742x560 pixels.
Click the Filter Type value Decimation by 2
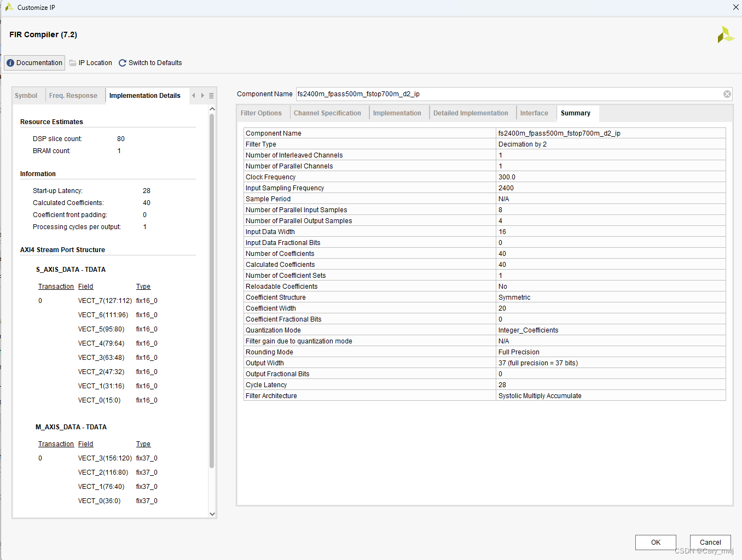(x=523, y=144)
